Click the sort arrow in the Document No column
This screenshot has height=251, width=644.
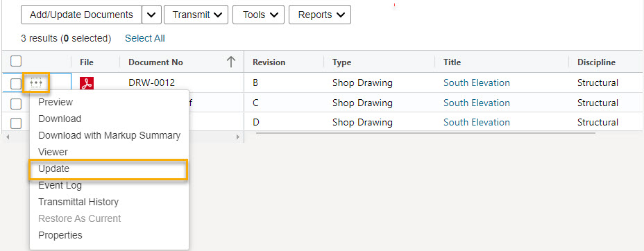(231, 62)
